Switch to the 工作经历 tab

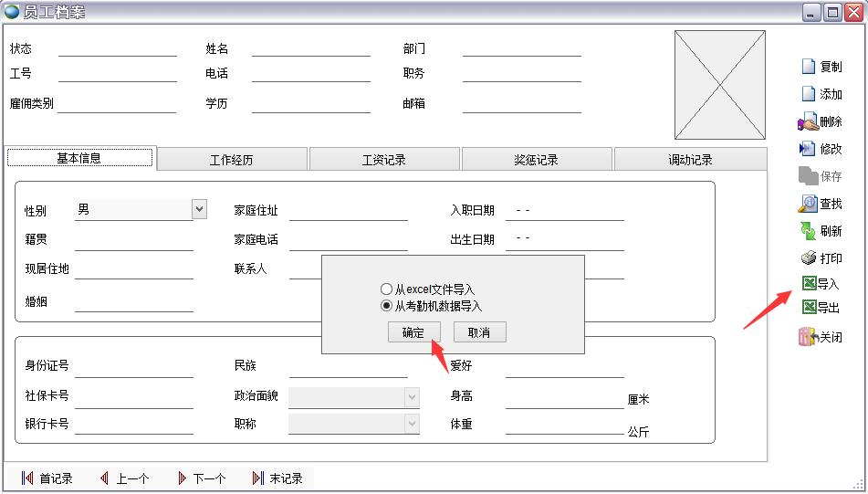[232, 160]
